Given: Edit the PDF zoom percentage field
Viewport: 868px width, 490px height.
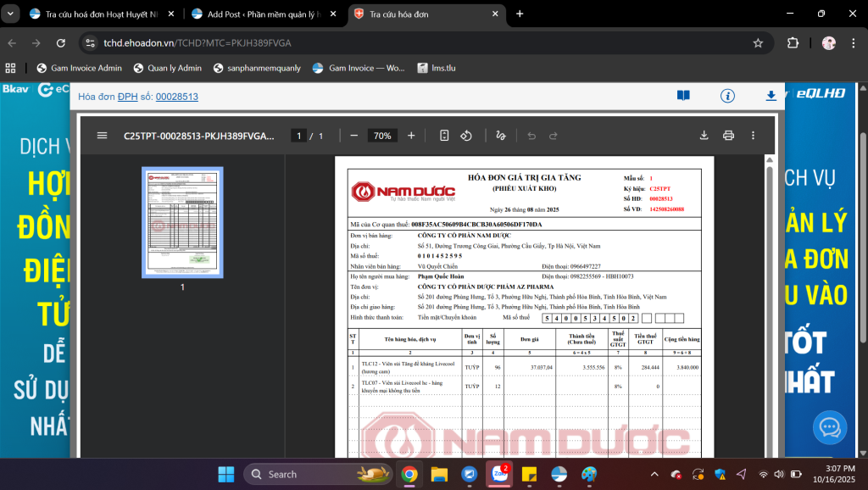Looking at the screenshot, I should [x=382, y=136].
